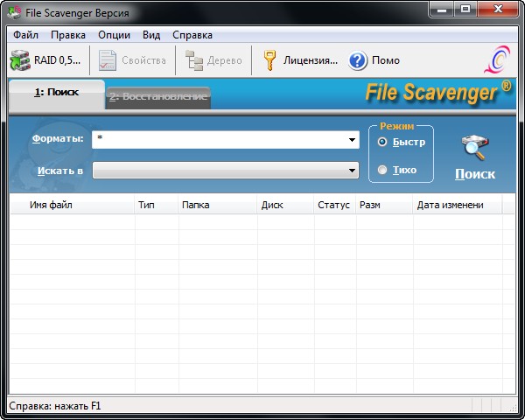The height and width of the screenshot is (420, 525).
Task: Sort by Имя файл column header
Action: [x=73, y=205]
